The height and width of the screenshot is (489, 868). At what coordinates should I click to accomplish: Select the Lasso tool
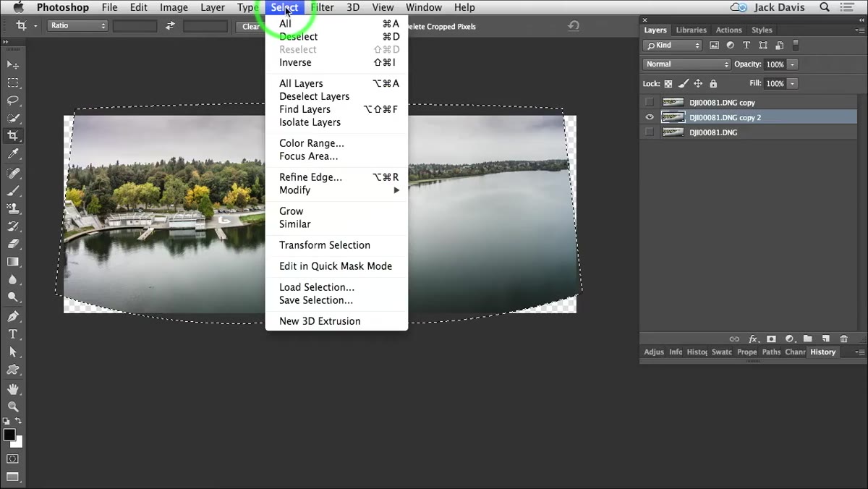point(13,101)
